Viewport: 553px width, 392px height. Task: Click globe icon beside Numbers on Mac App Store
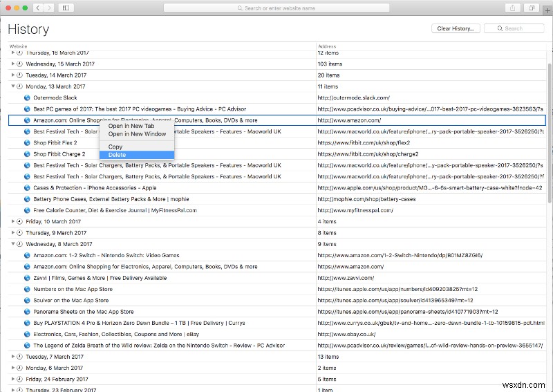pos(27,289)
